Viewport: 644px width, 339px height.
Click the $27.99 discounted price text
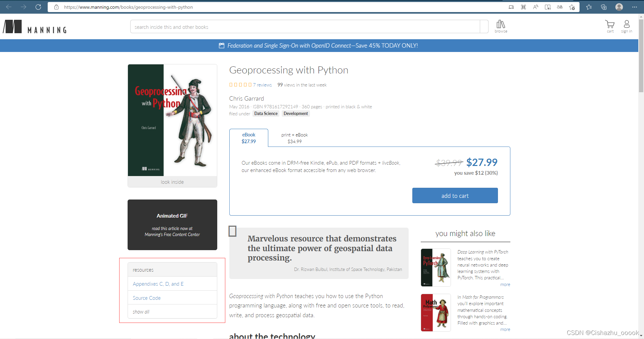click(x=482, y=162)
